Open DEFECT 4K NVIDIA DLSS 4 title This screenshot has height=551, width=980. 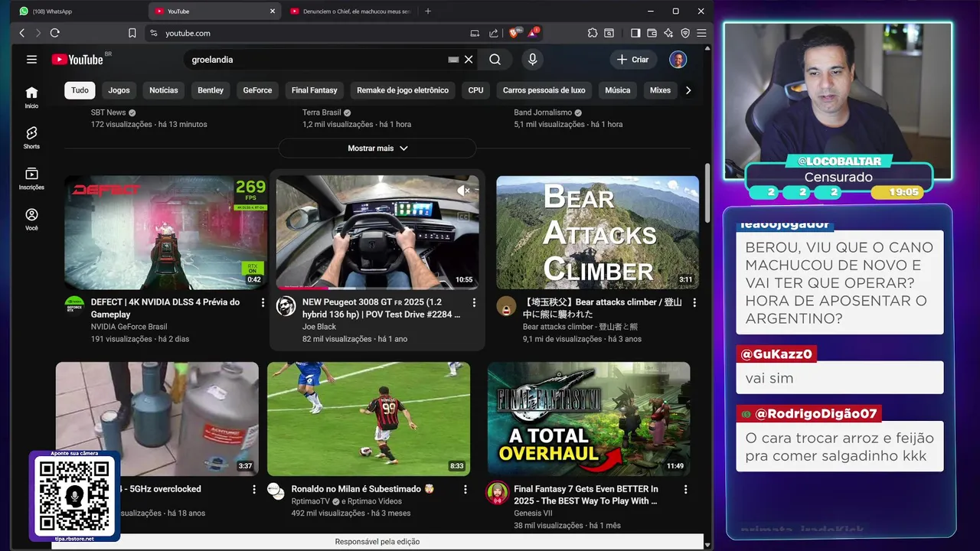point(165,308)
